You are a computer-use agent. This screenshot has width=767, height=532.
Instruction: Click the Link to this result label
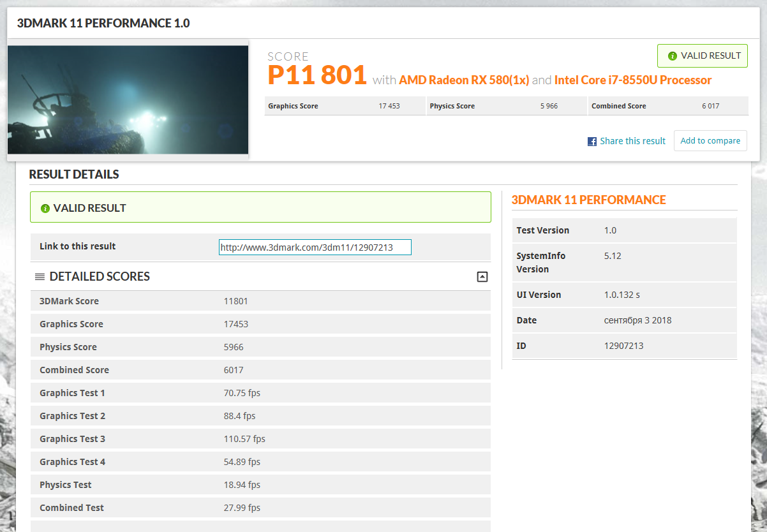(78, 246)
